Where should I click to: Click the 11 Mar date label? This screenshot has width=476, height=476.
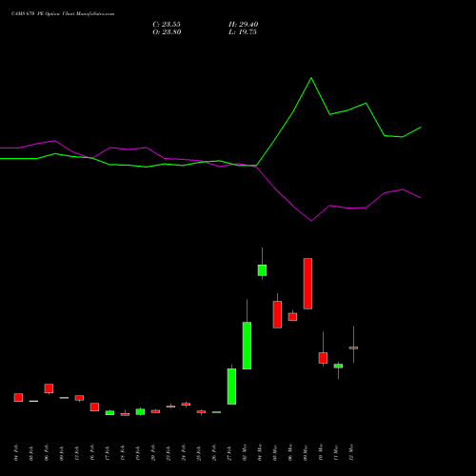(336, 453)
